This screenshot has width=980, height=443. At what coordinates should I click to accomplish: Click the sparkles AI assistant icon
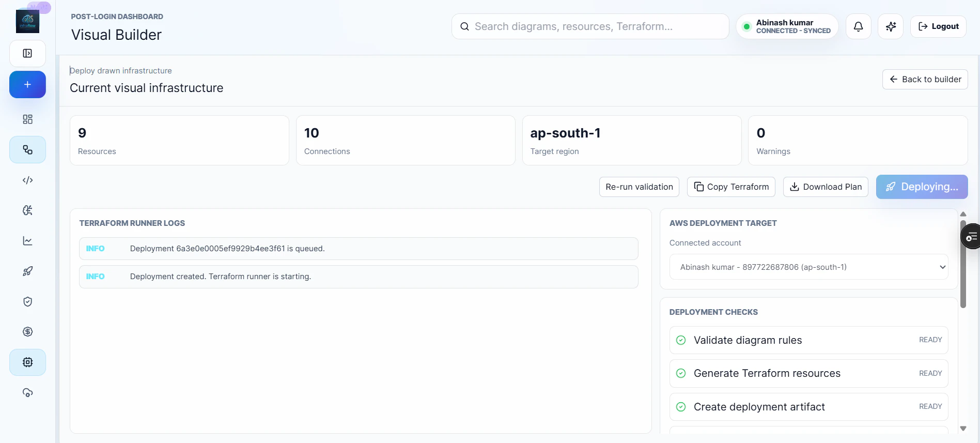click(x=891, y=26)
